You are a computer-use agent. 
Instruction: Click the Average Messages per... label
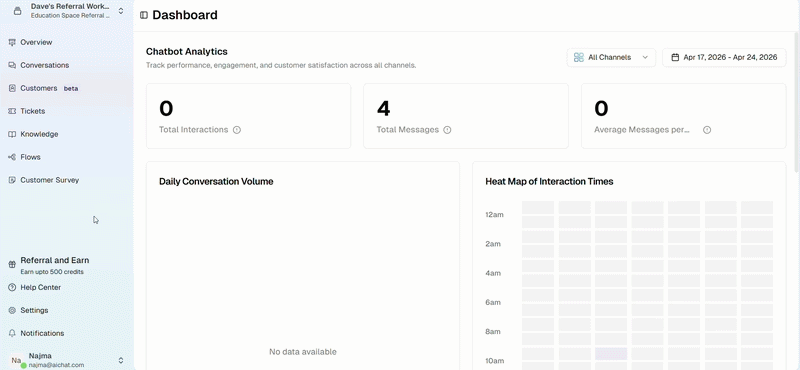click(x=642, y=130)
